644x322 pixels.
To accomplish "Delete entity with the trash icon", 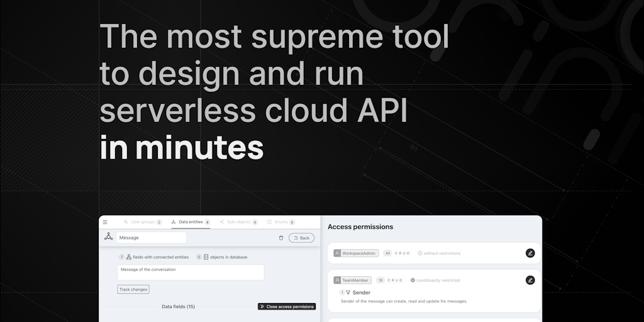I will (281, 238).
